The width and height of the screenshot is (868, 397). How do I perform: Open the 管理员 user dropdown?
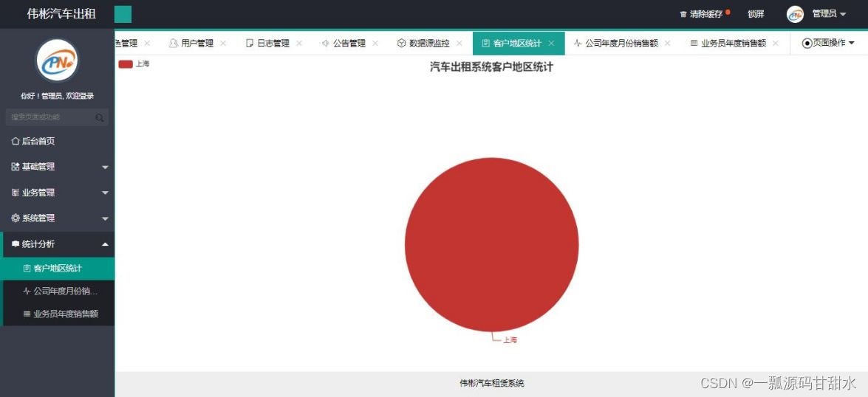(x=829, y=14)
